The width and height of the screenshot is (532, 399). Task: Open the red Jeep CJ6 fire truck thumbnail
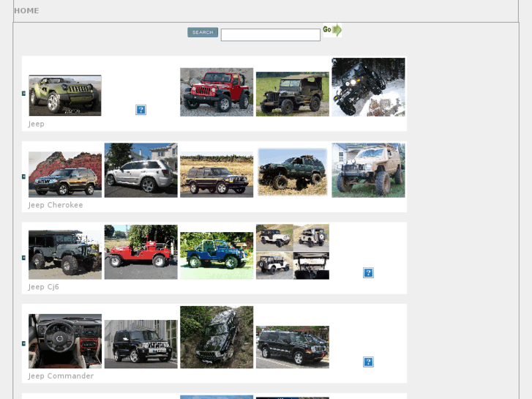141,252
